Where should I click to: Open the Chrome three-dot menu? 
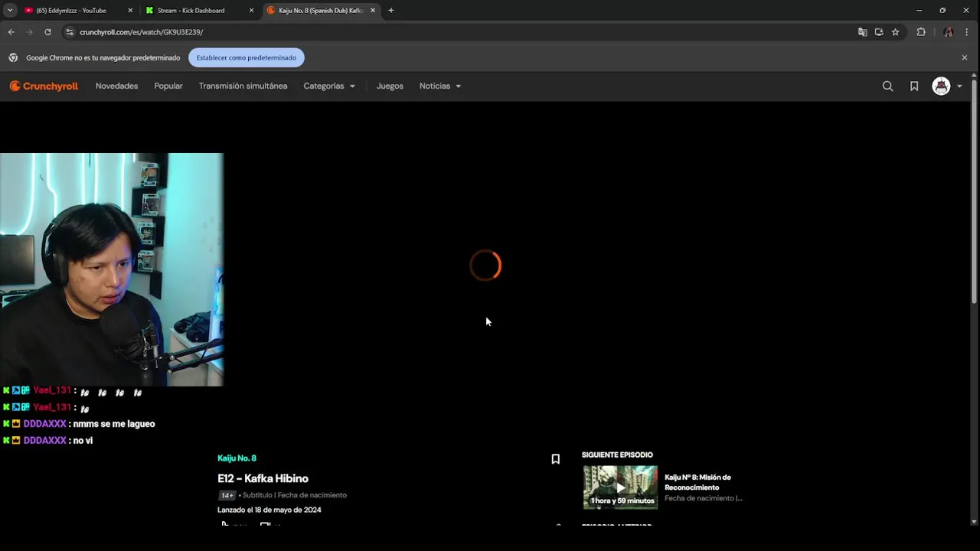(967, 32)
